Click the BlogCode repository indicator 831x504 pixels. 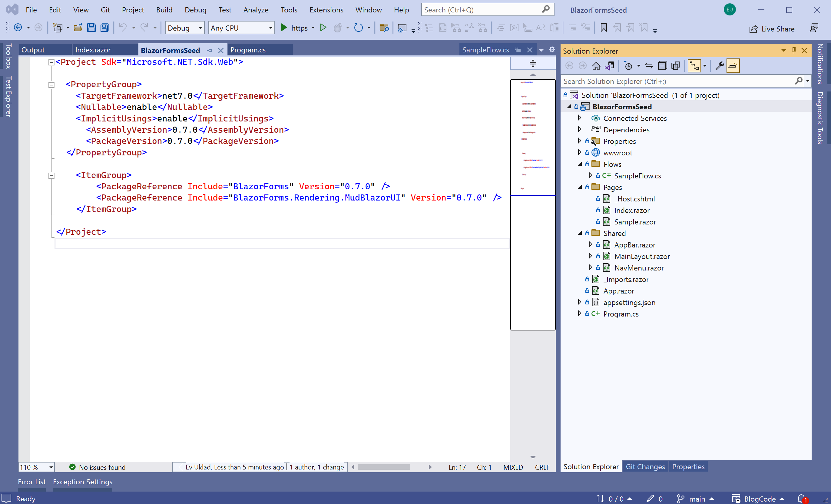click(758, 499)
